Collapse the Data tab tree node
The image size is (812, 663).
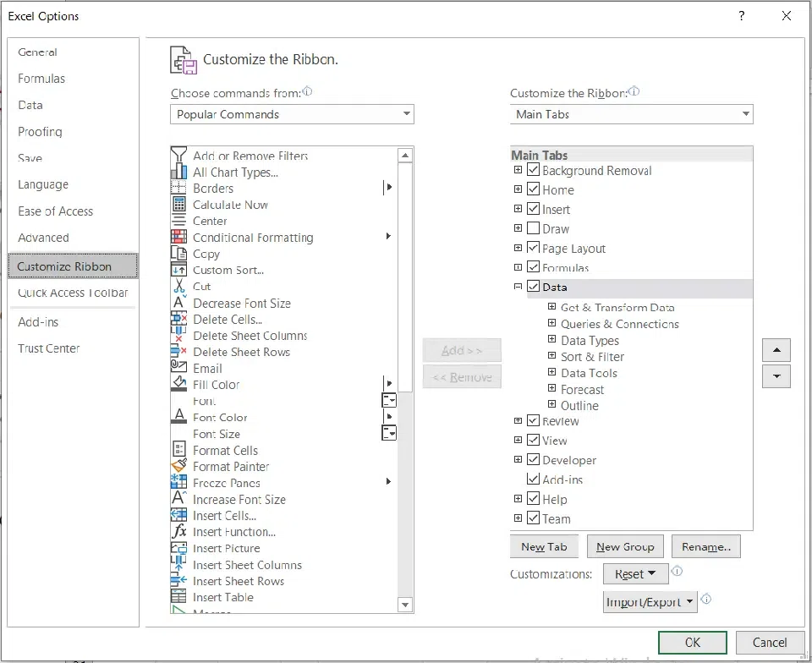[x=518, y=286]
